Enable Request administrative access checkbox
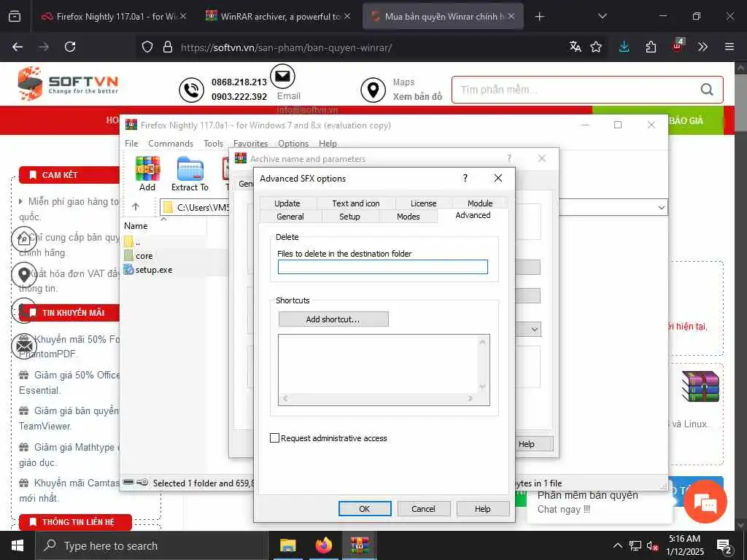747x560 pixels. coord(274,437)
